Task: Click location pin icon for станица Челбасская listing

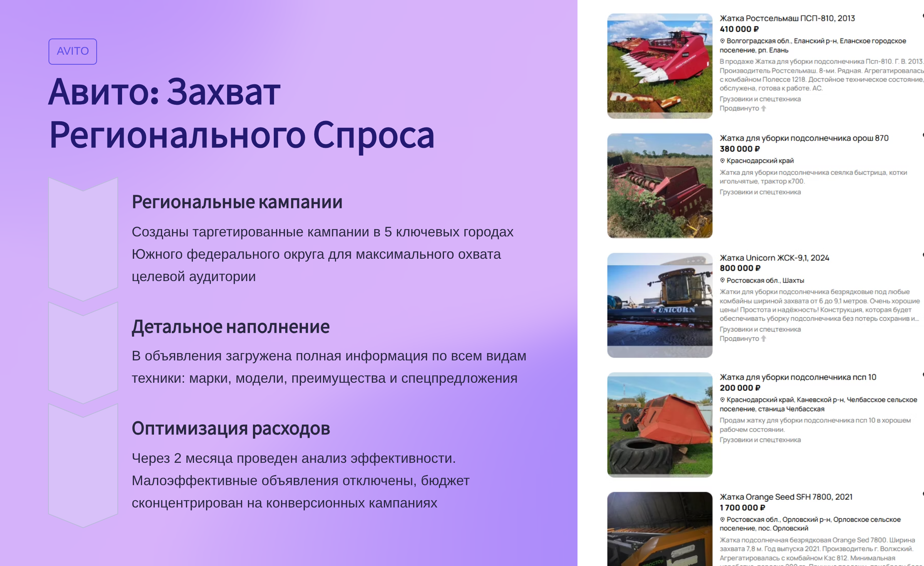Action: click(x=723, y=400)
